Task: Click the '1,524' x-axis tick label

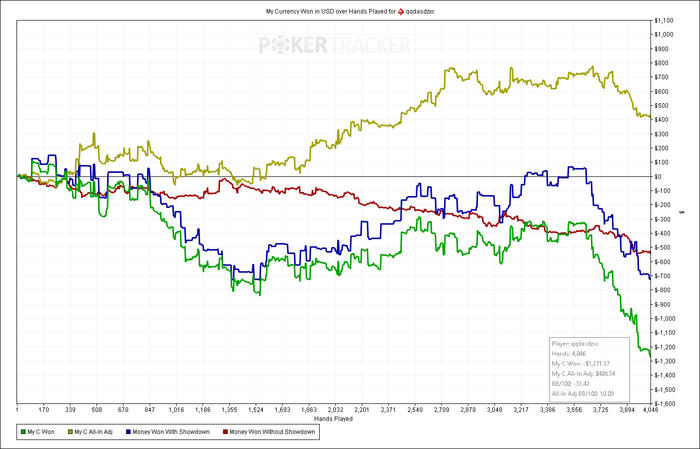Action: (x=256, y=409)
